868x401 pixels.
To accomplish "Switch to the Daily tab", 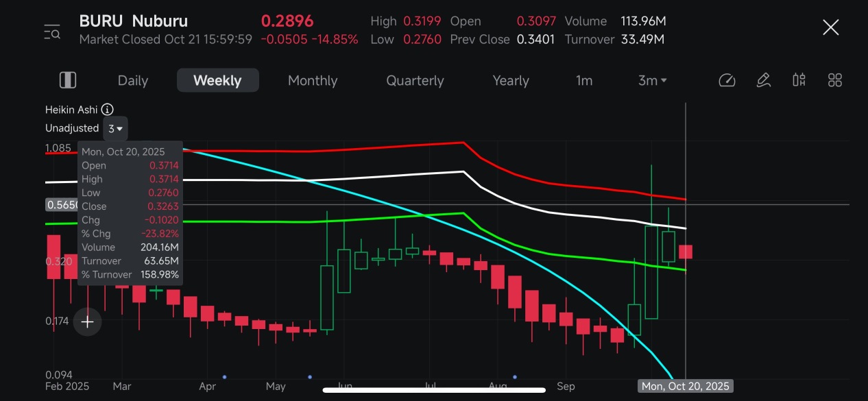I will (x=132, y=80).
